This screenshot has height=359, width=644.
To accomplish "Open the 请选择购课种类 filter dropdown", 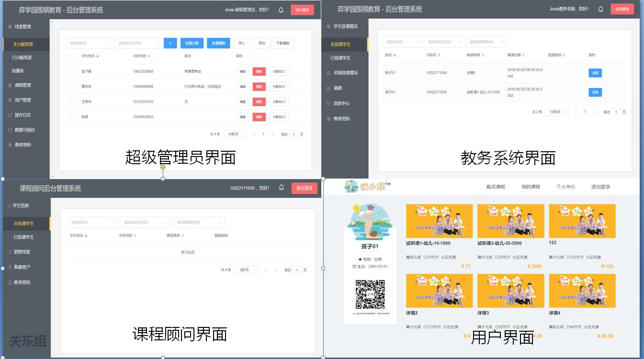I will tap(486, 42).
